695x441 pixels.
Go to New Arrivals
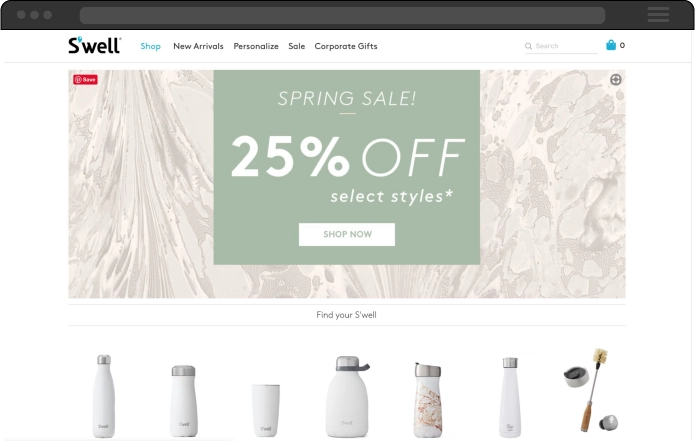click(198, 46)
